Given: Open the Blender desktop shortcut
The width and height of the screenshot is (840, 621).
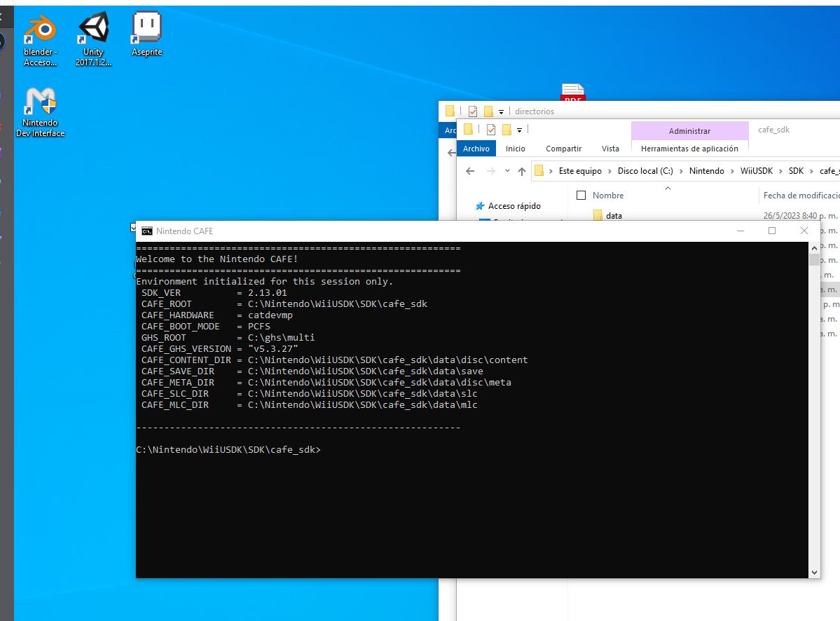Looking at the screenshot, I should [x=40, y=41].
